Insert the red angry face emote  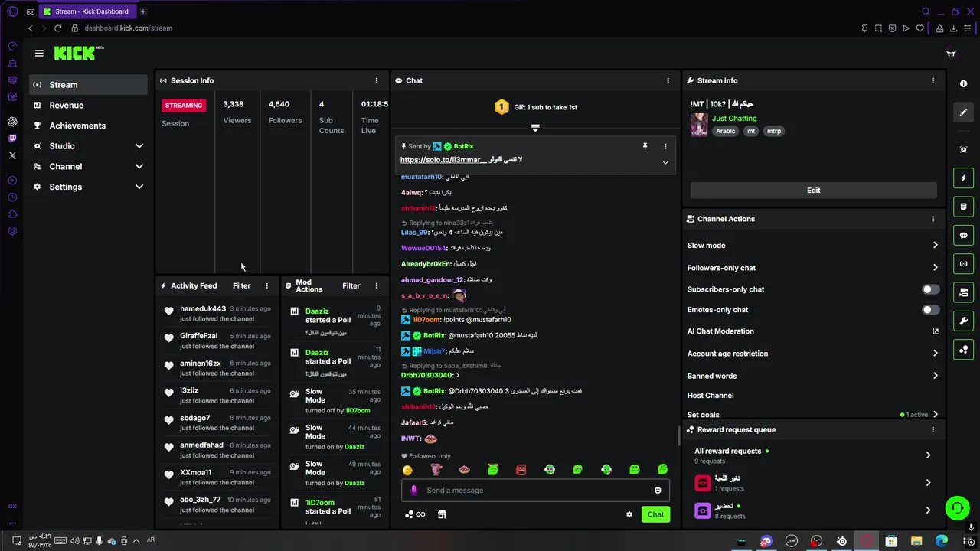coord(521,470)
